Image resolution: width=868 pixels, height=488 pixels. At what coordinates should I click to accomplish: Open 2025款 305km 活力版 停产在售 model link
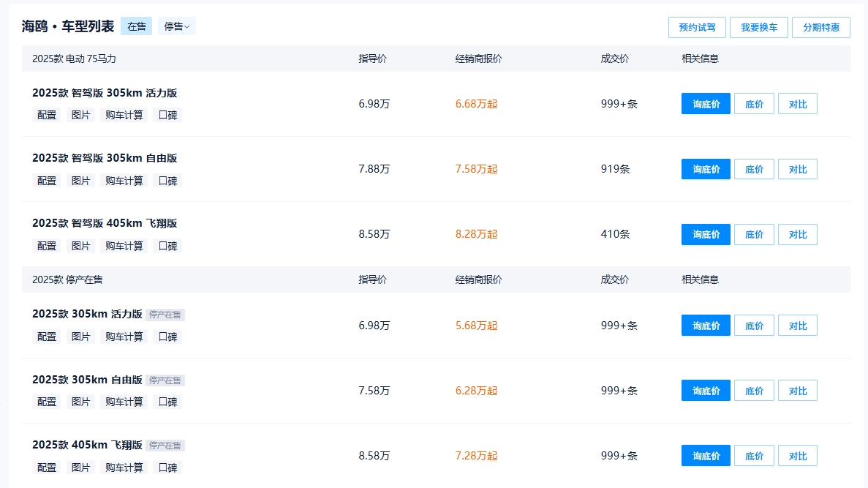pos(87,314)
